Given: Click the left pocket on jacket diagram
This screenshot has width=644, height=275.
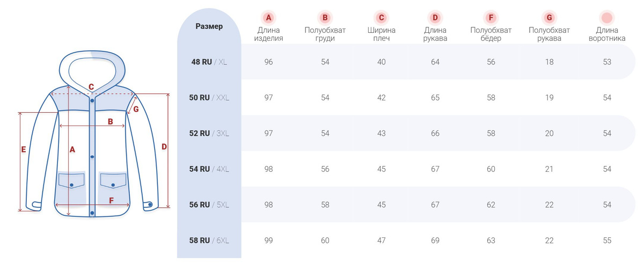Looking at the screenshot, I should [x=72, y=180].
